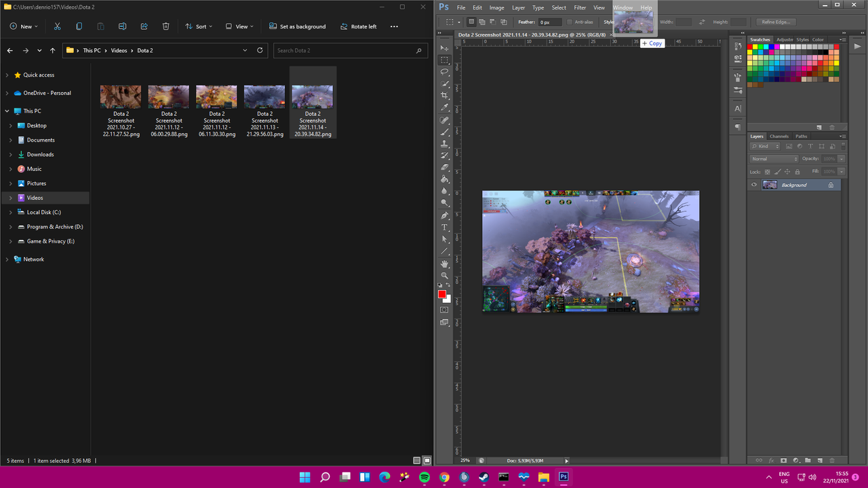
Task: Select the Horizontal Type tool
Action: coord(445,227)
